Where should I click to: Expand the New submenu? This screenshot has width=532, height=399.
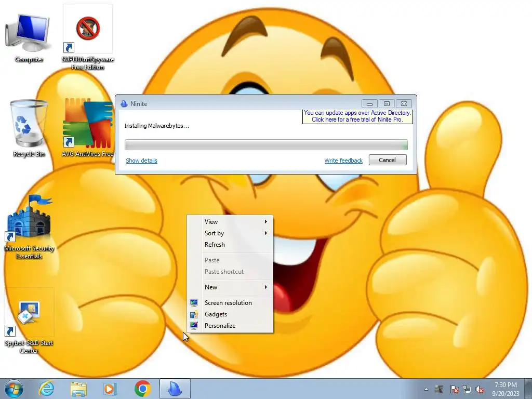pyautogui.click(x=230, y=287)
